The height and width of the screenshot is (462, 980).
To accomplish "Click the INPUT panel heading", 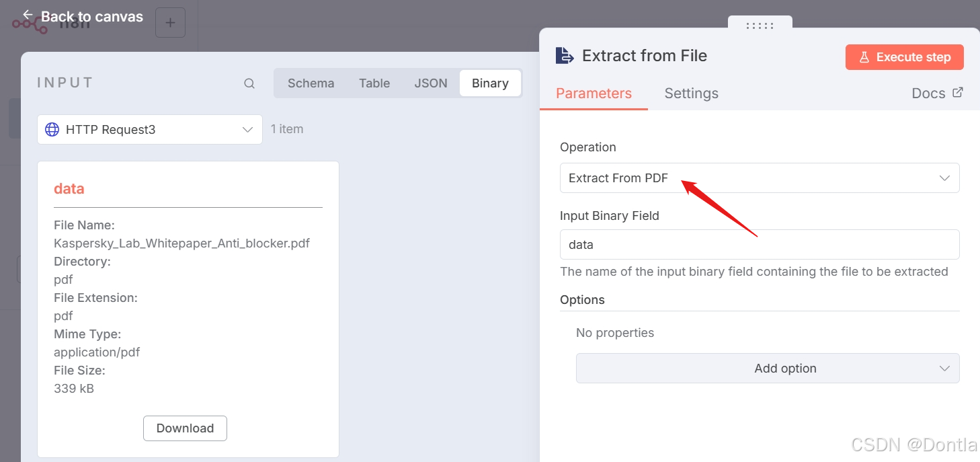I will click(65, 83).
